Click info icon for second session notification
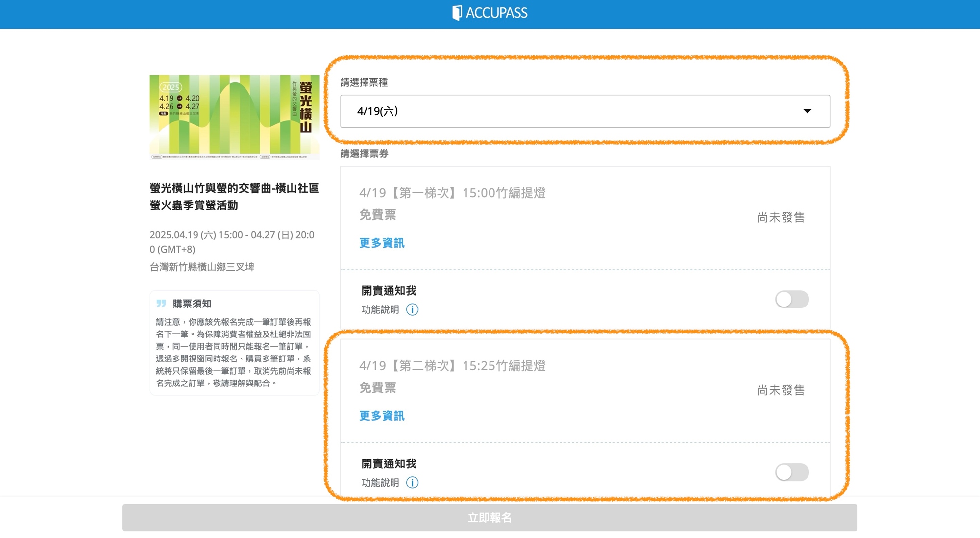Screen dimensions: 980x538 pyautogui.click(x=412, y=483)
